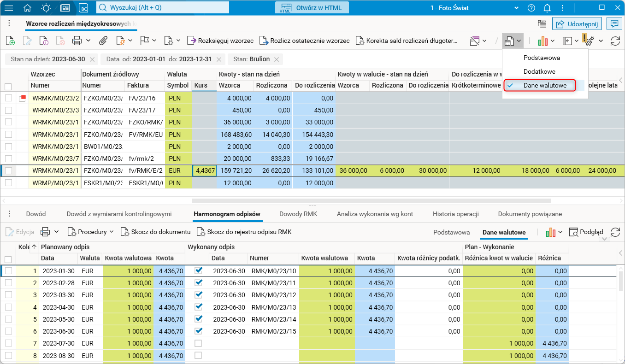Click the paperclip attachments icon
Image resolution: width=625 pixels, height=364 pixels.
(x=103, y=41)
